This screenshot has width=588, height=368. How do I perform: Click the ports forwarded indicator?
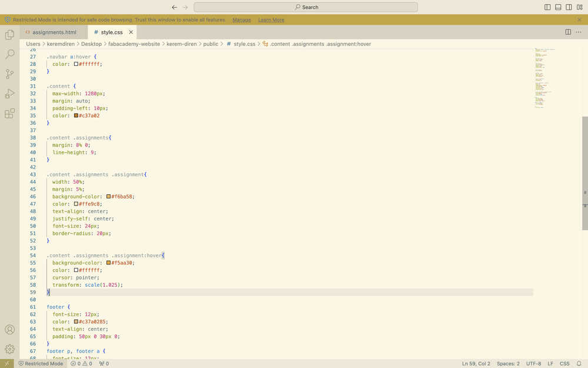104,363
